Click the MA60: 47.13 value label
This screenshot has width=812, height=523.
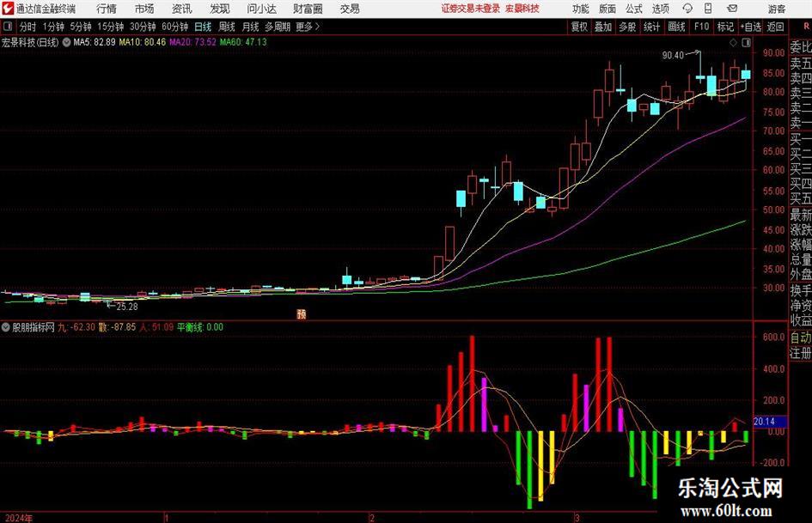pos(243,42)
